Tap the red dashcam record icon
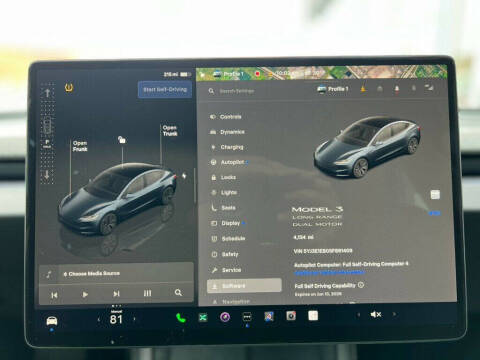This screenshot has height=360, width=480. tap(257, 73)
